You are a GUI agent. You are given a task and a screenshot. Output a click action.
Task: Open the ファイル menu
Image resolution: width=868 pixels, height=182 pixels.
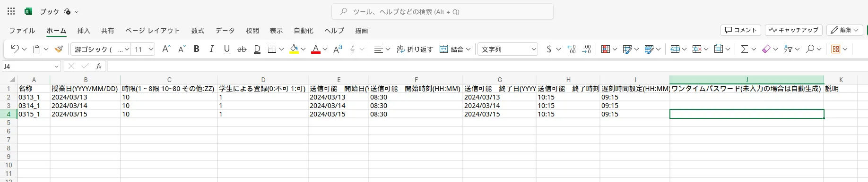(22, 31)
